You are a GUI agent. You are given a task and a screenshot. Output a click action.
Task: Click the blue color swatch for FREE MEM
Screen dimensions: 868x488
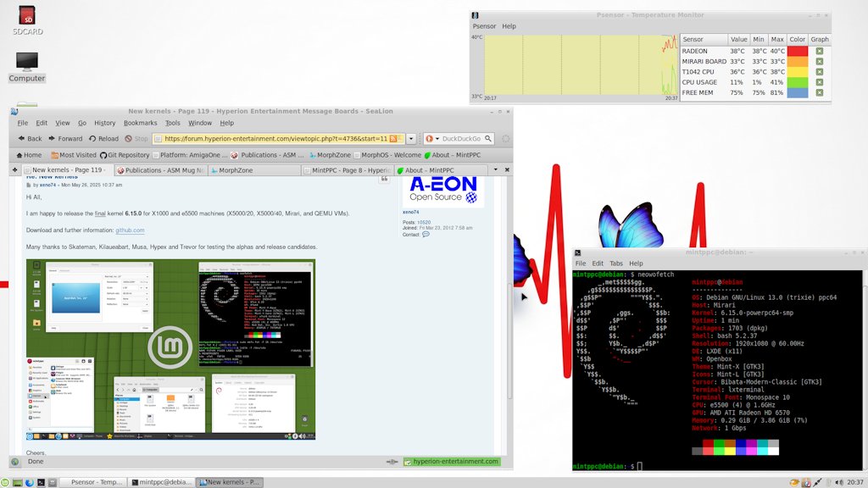click(797, 92)
